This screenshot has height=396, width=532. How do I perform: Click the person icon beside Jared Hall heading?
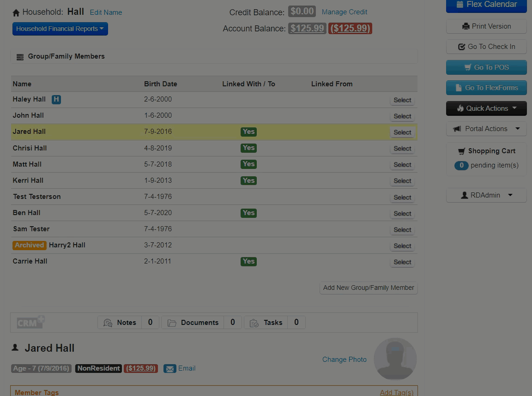click(15, 348)
